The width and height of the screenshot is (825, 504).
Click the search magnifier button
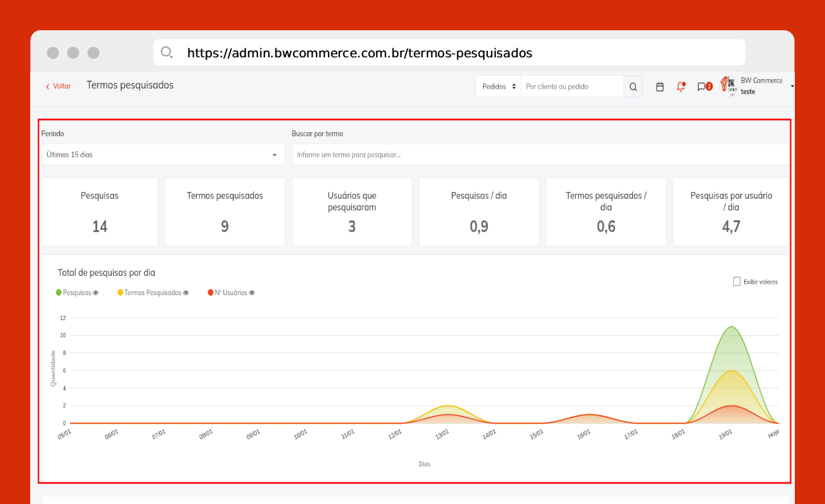point(633,87)
